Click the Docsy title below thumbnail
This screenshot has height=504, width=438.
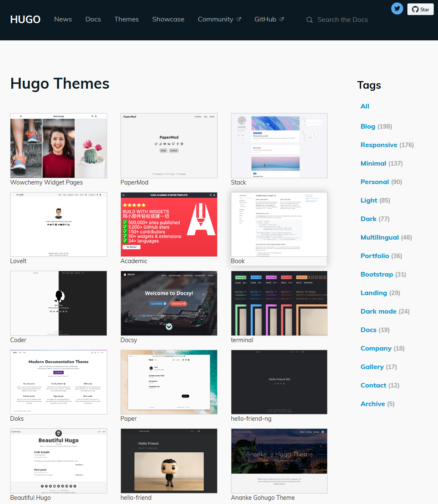coord(129,340)
